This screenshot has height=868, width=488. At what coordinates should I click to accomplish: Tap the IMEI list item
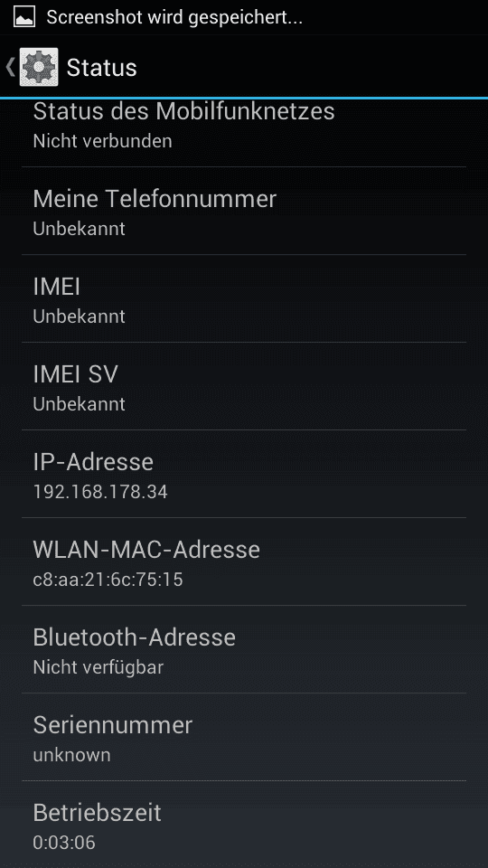click(244, 298)
